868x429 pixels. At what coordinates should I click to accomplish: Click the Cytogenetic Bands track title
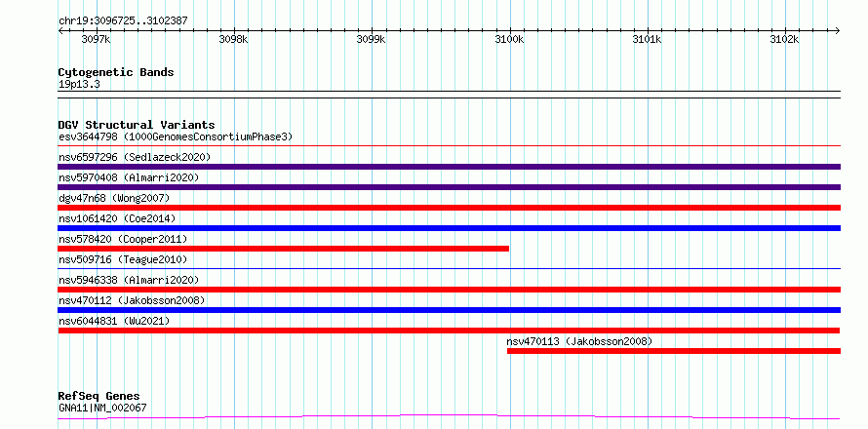point(116,72)
